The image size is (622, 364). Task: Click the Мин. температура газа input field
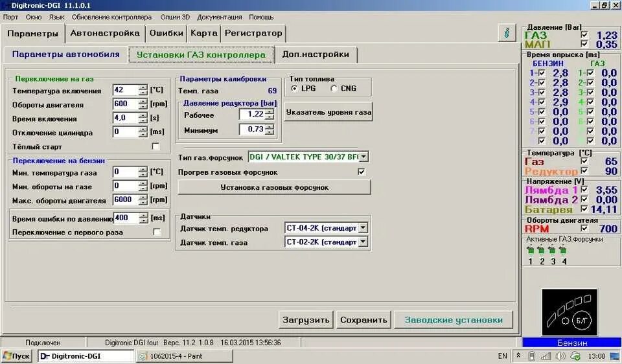126,172
